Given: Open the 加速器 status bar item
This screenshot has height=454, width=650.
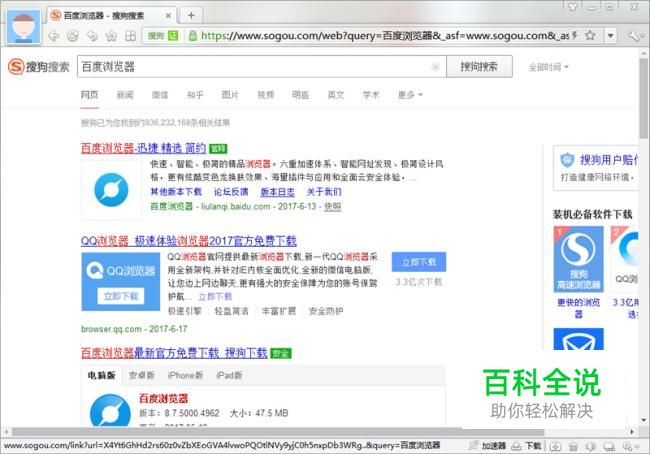Looking at the screenshot, I should coord(488,446).
